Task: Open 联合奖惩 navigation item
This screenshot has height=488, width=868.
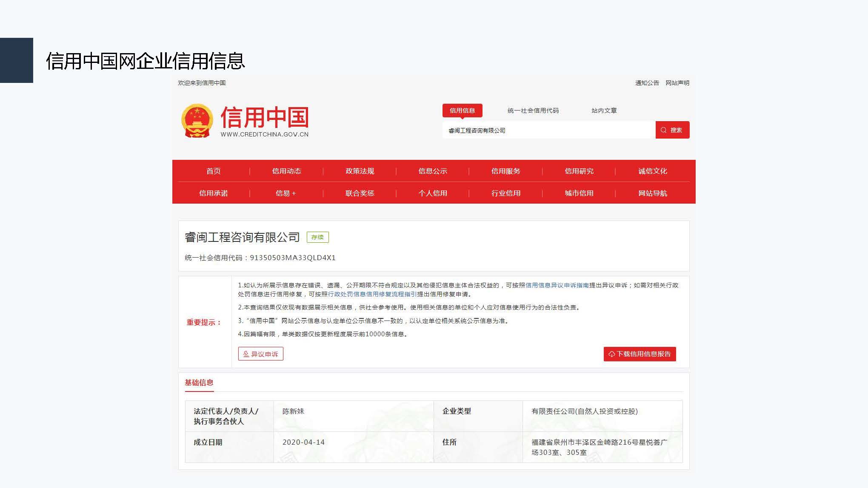Action: pos(360,193)
